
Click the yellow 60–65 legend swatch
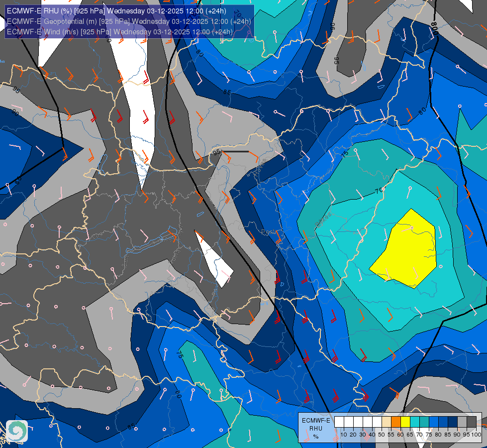(405, 422)
